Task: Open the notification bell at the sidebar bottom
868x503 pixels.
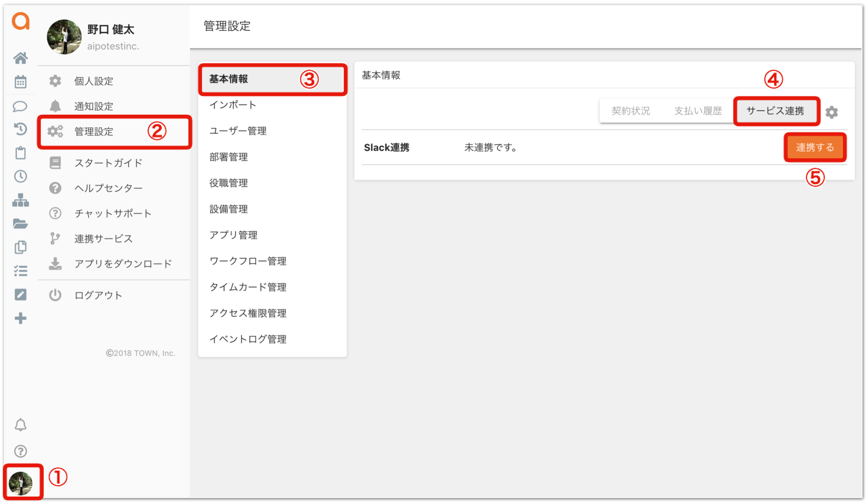Action: [20, 425]
